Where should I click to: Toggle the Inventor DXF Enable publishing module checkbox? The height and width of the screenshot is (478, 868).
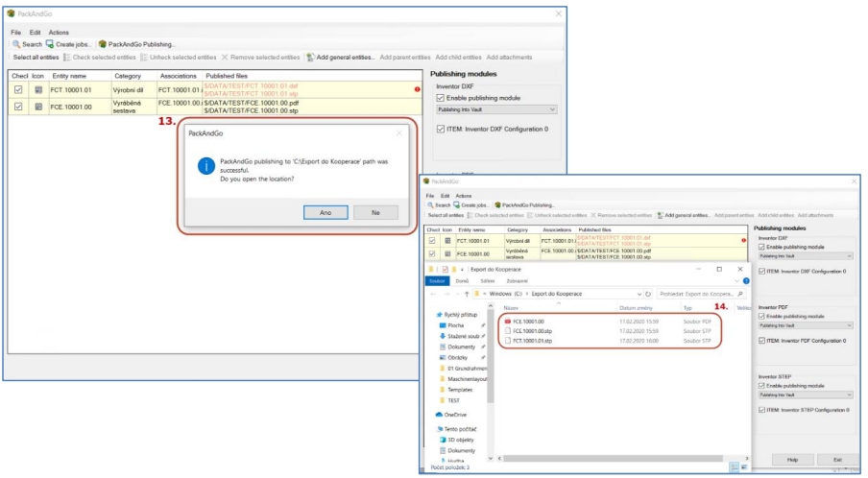441,98
